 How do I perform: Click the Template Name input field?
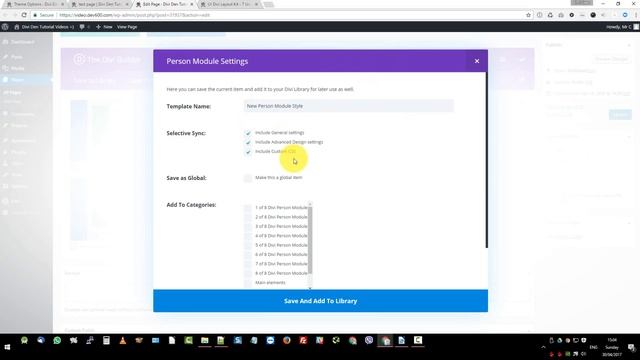click(348, 106)
